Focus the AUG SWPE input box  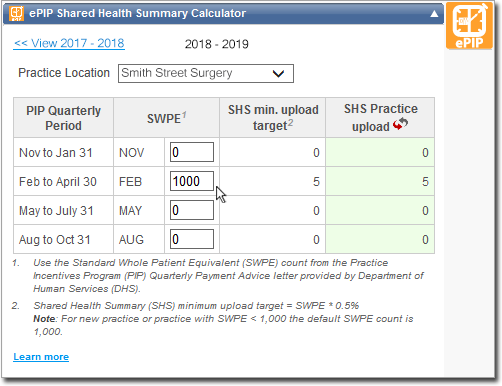(x=192, y=239)
